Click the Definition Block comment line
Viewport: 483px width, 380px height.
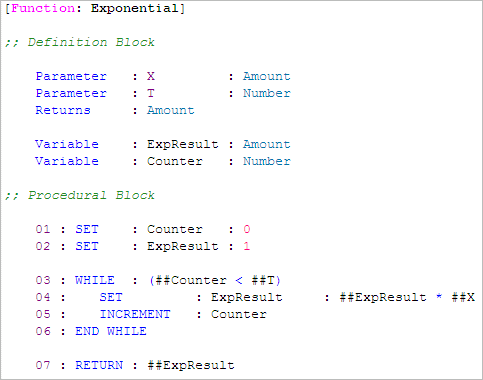[80, 42]
